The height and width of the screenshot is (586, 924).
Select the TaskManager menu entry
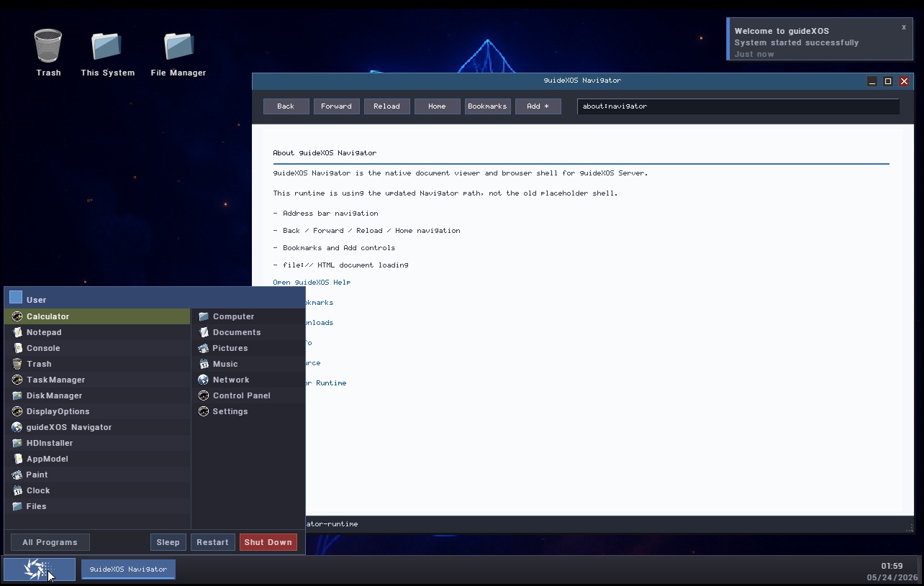click(x=97, y=380)
